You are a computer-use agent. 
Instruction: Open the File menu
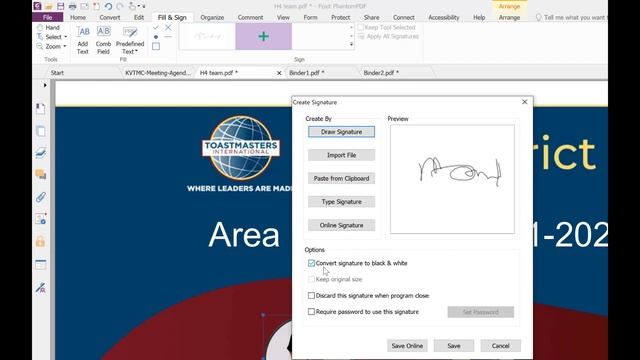coord(47,18)
